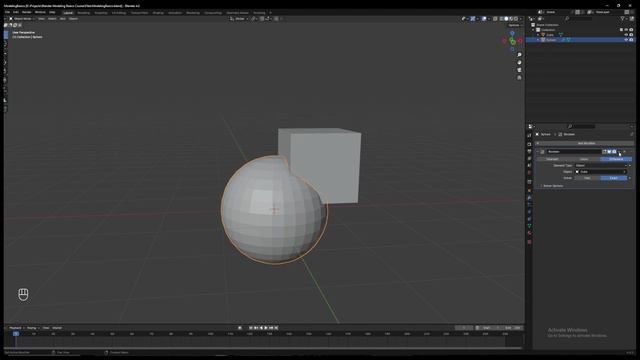Screen dimensions: 640x360
Task: Toggle viewport overlays icon
Action: [484, 19]
